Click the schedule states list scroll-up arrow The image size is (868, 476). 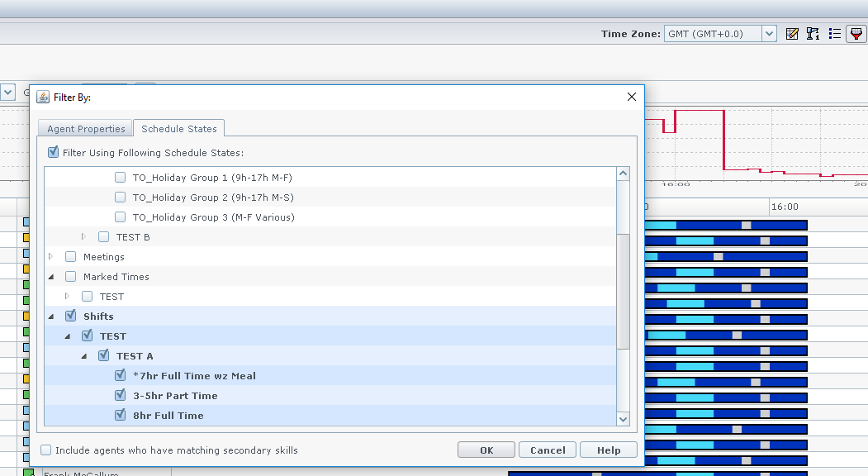pyautogui.click(x=623, y=174)
